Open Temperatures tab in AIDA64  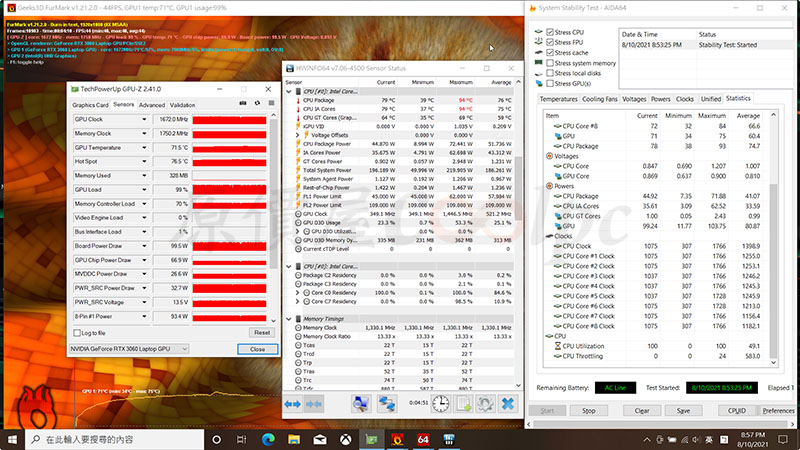tap(558, 99)
